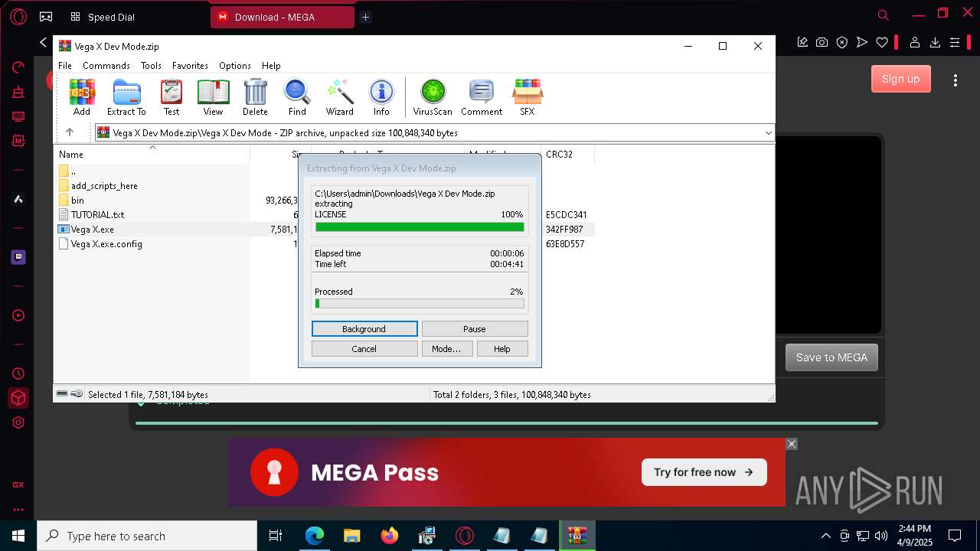Open Firefox from taskbar
Viewport: 980px width, 551px height.
tap(390, 536)
